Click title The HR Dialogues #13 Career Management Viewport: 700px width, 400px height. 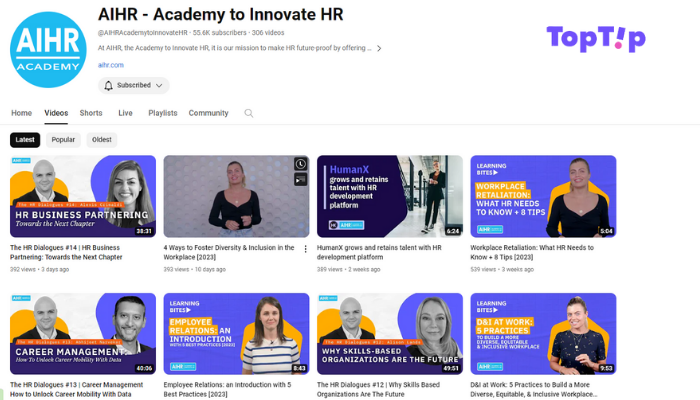coord(76,389)
